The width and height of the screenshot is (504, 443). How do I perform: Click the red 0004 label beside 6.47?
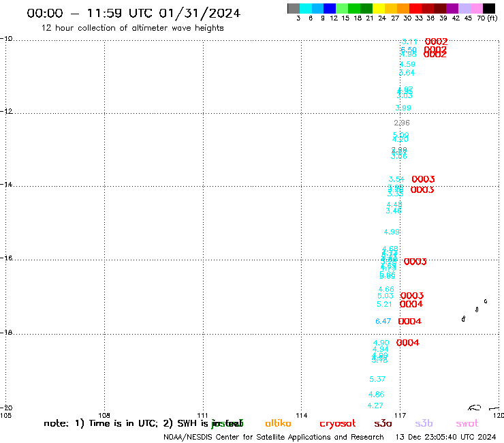[410, 321]
